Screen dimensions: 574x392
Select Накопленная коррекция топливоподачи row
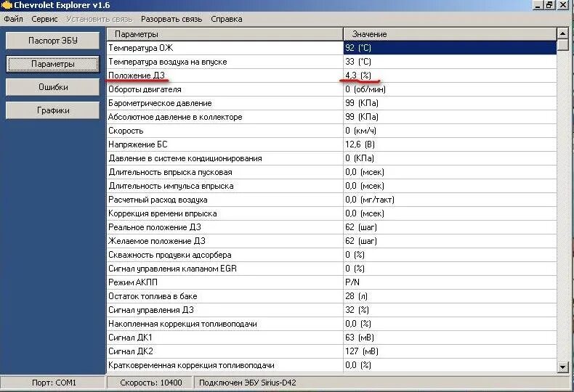(331, 324)
